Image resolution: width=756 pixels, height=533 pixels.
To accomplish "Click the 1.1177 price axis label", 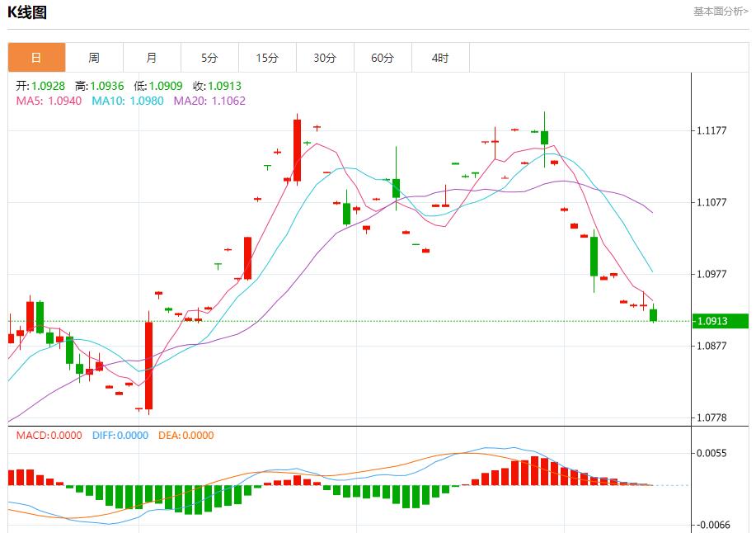I will [711, 130].
